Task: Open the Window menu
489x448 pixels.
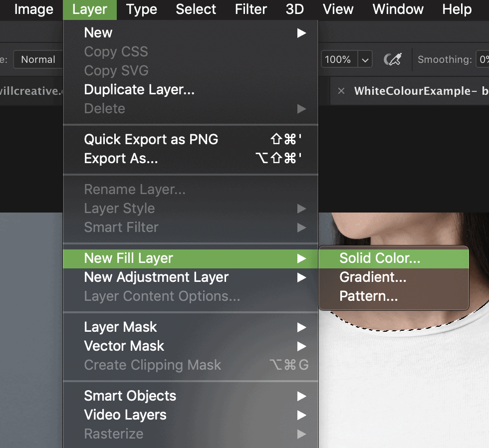Action: coord(398,9)
